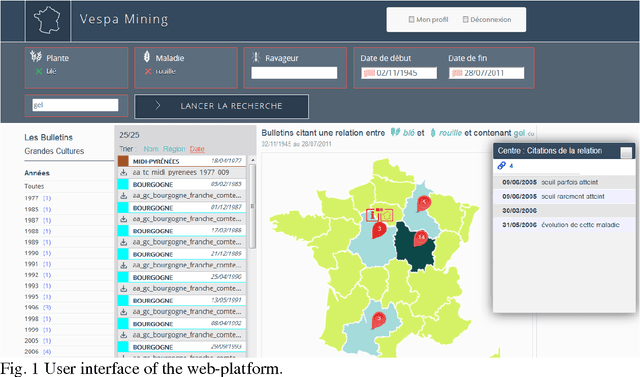Viewport: 640px width, 377px height.
Task: Click the Date de fin field 28/07/2011
Action: click(x=487, y=73)
